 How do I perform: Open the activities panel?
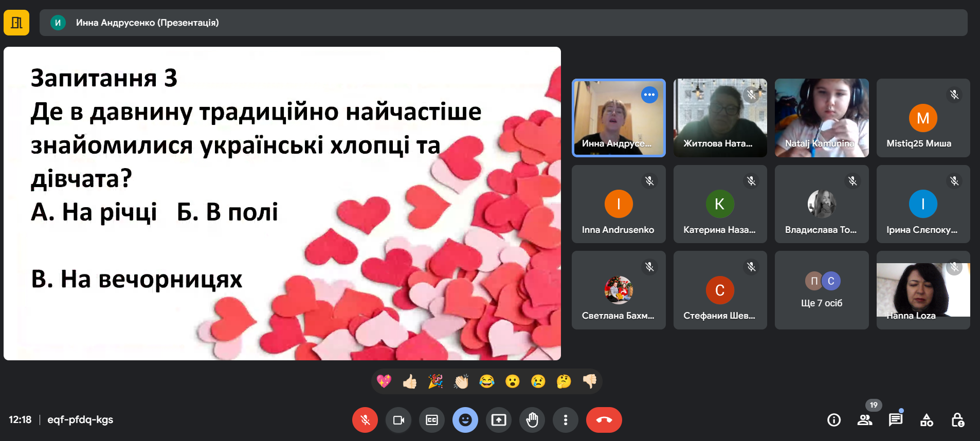pos(927,420)
